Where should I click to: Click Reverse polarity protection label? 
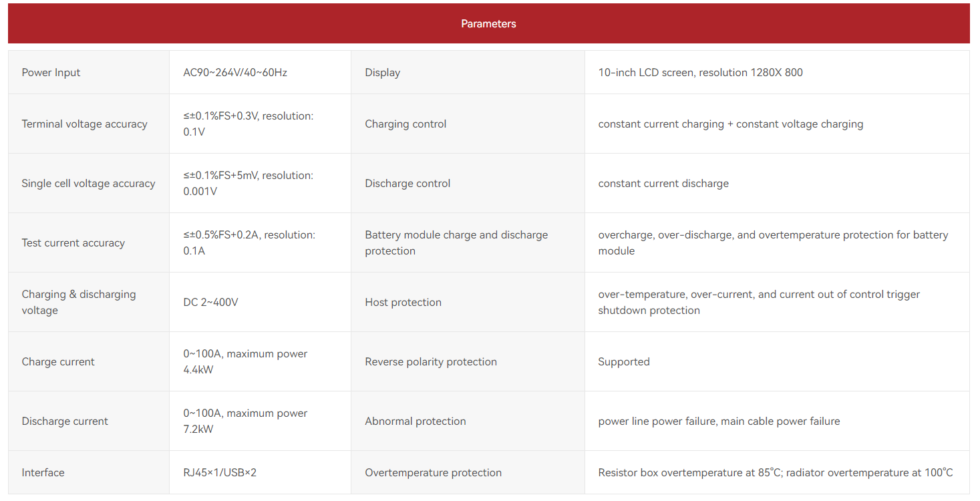(x=431, y=361)
